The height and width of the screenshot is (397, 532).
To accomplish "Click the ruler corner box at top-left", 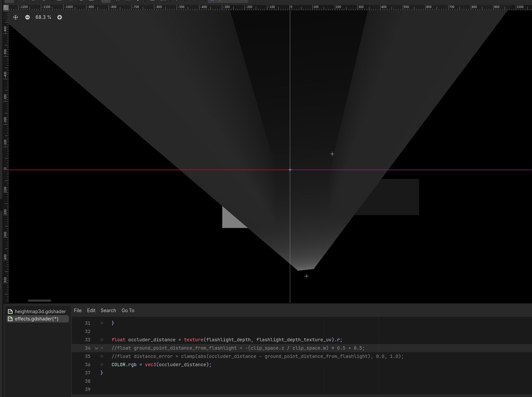I will [6, 7].
